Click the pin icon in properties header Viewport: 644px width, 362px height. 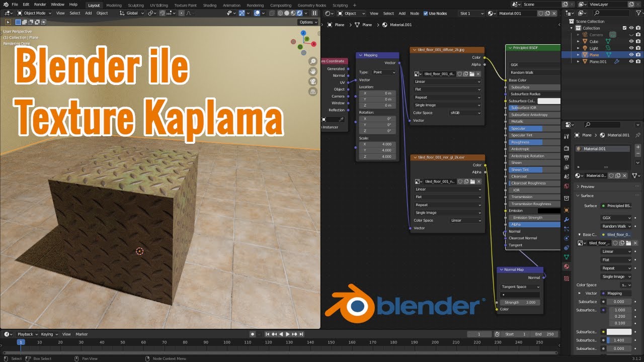638,135
